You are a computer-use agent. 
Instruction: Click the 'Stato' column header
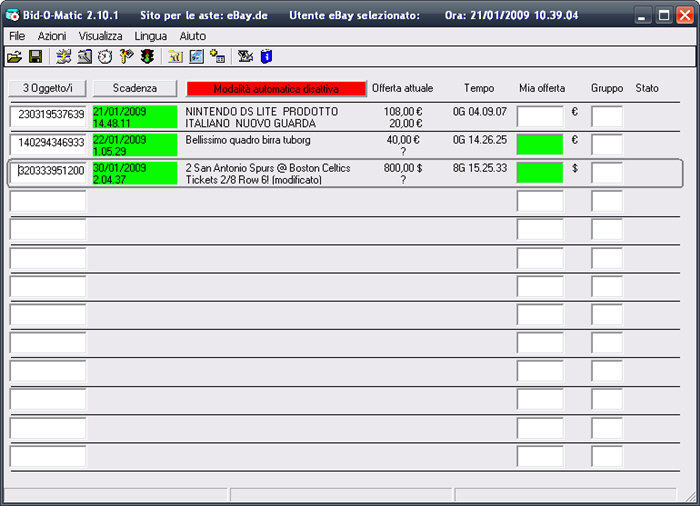click(x=647, y=88)
